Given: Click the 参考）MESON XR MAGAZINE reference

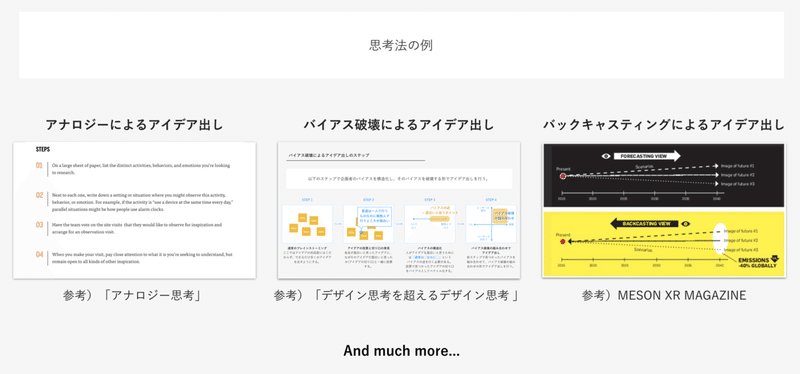Looking at the screenshot, I should [663, 295].
